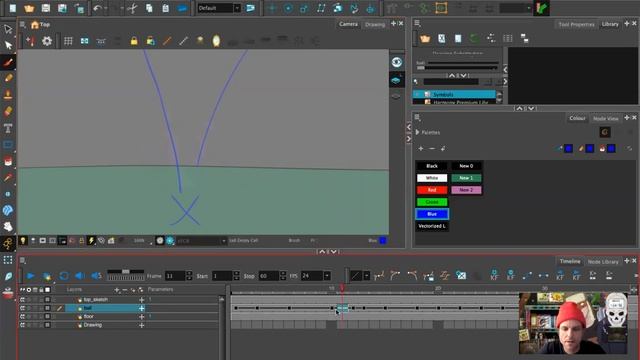Click the orange line tool icon in Camera toolbar

pyautogui.click(x=167, y=41)
